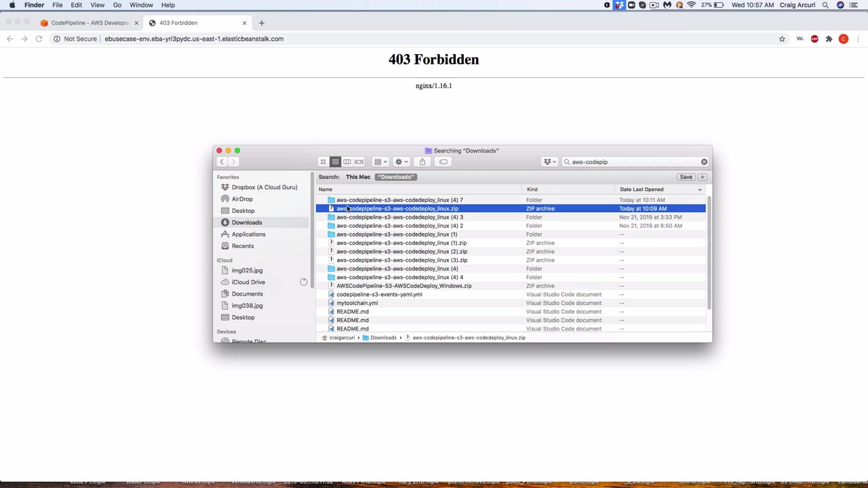Open the Dropbox menu bar icon
868x488 pixels.
tap(619, 5)
